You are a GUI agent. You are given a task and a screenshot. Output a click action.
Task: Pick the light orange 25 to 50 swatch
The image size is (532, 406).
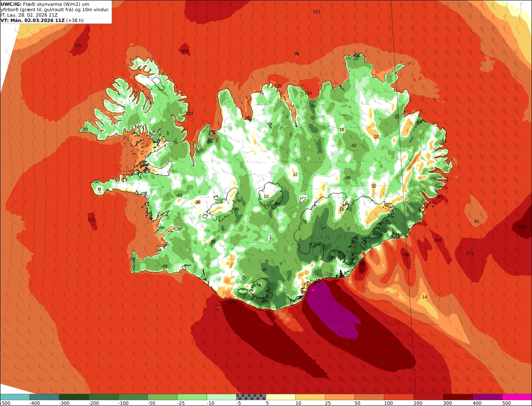click(340, 397)
